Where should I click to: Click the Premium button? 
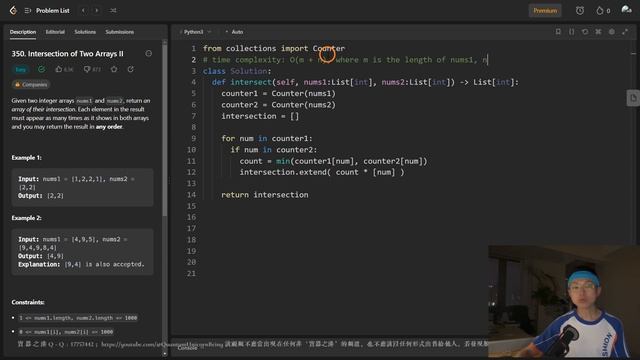(545, 11)
